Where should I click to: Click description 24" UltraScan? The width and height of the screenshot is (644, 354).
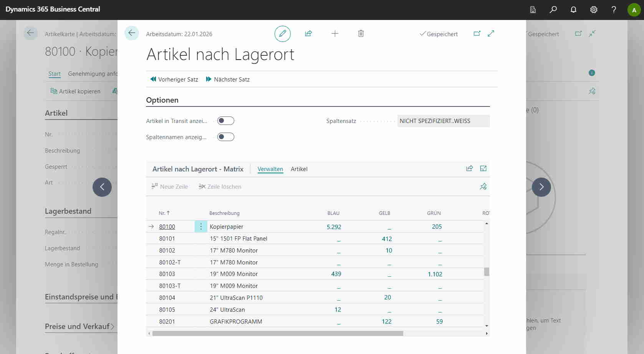[x=227, y=310]
